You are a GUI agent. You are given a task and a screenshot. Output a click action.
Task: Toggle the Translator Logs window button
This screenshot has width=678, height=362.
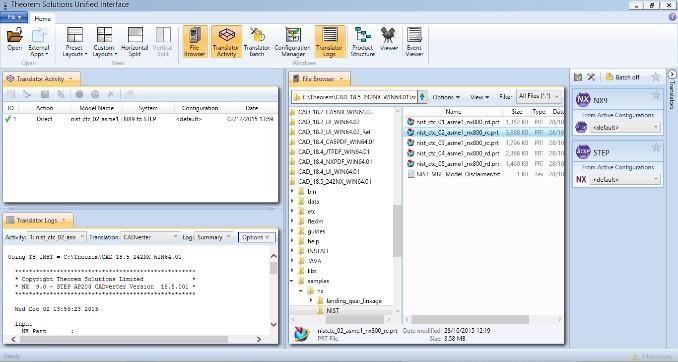329,42
